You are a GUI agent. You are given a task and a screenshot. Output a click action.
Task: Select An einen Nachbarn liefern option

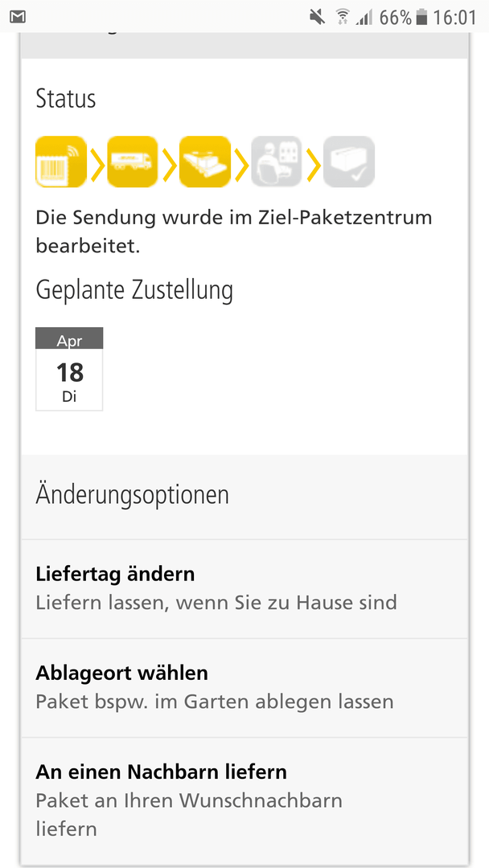pos(244,801)
